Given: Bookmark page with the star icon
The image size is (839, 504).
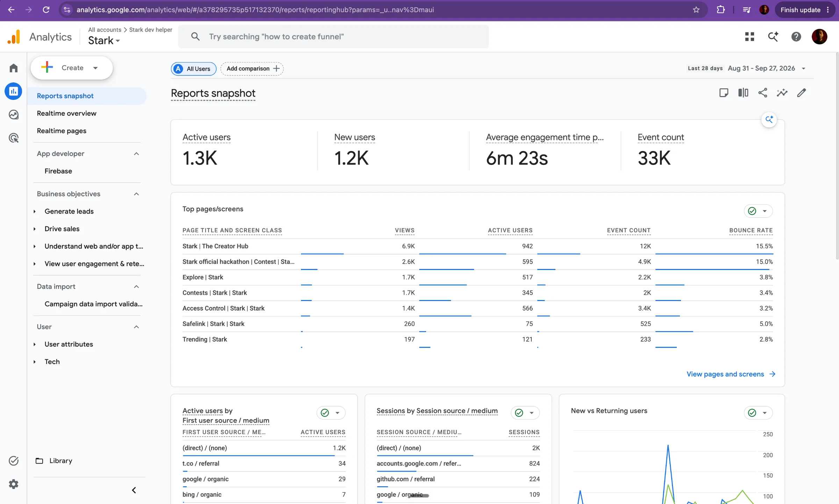Looking at the screenshot, I should point(696,10).
